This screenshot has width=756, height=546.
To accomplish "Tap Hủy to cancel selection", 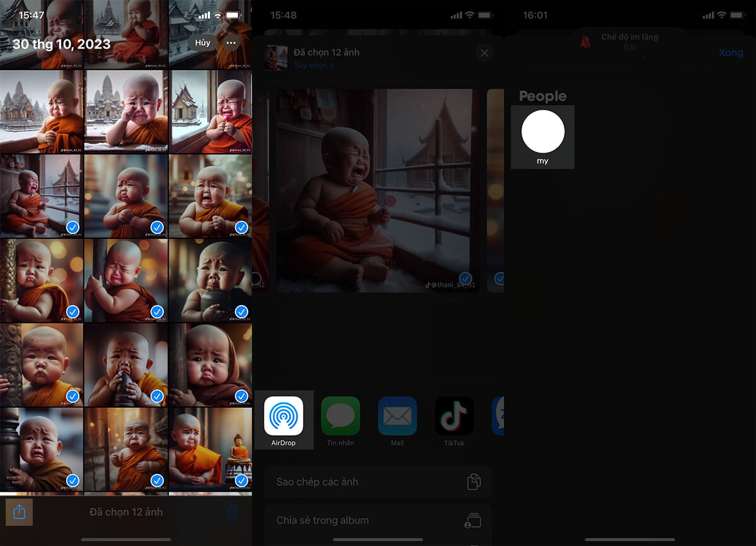I will (202, 43).
